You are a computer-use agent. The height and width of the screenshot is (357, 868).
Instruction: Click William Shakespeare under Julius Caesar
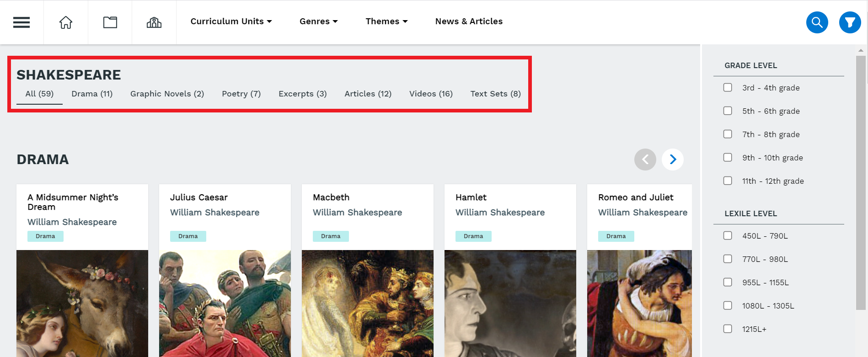pyautogui.click(x=215, y=213)
